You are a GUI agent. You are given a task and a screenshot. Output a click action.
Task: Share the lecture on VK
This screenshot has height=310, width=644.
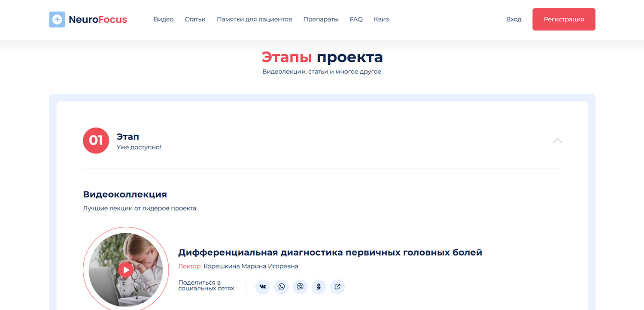coord(263,287)
